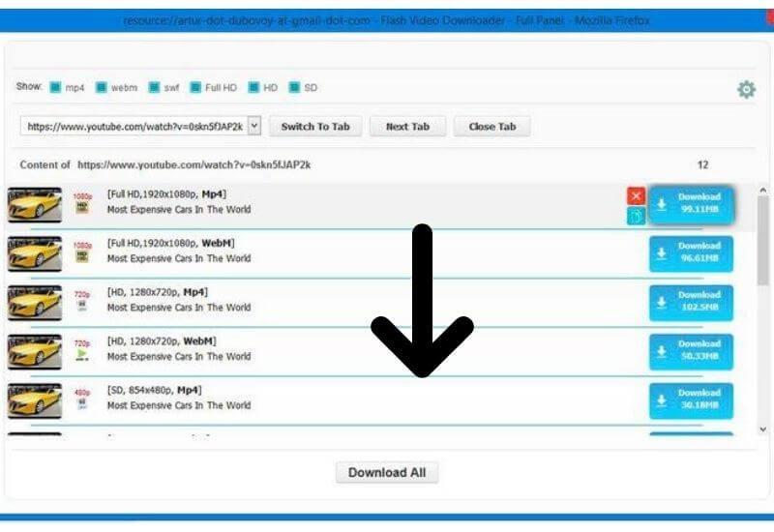The image size is (774, 532).
Task: Open settings with the gear icon
Action: coord(746,90)
